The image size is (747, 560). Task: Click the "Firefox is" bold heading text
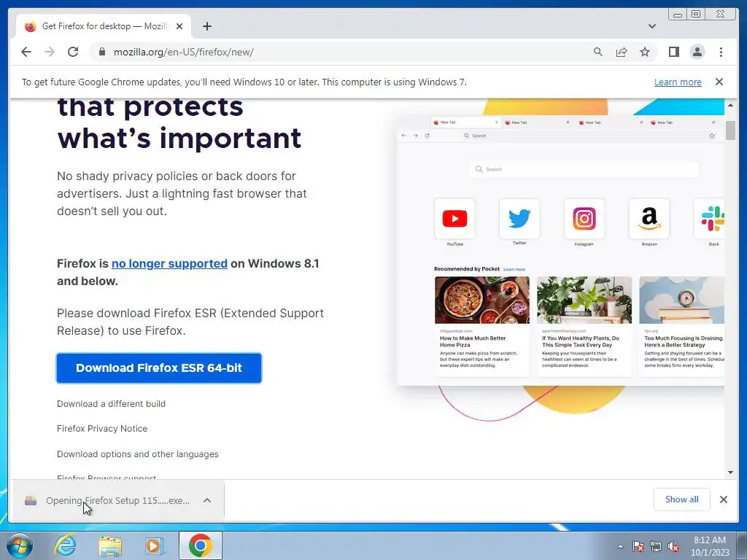83,263
